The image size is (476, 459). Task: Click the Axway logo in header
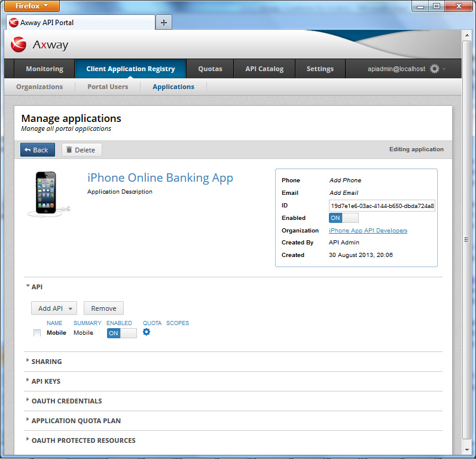[x=39, y=45]
